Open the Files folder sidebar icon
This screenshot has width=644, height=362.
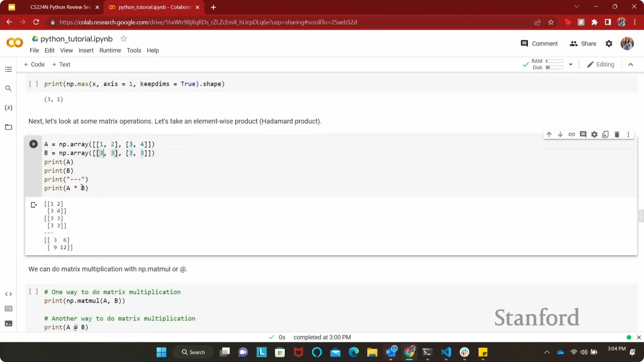8,127
